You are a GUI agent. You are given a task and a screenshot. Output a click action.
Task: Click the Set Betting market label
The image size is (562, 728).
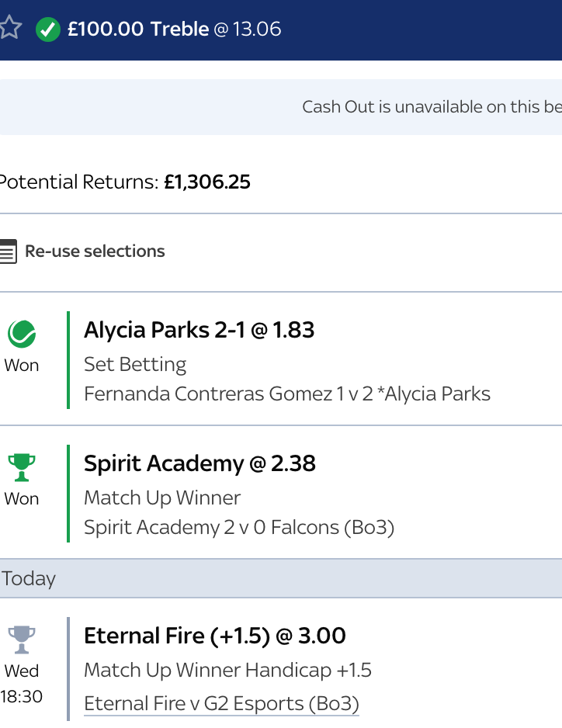click(x=135, y=364)
